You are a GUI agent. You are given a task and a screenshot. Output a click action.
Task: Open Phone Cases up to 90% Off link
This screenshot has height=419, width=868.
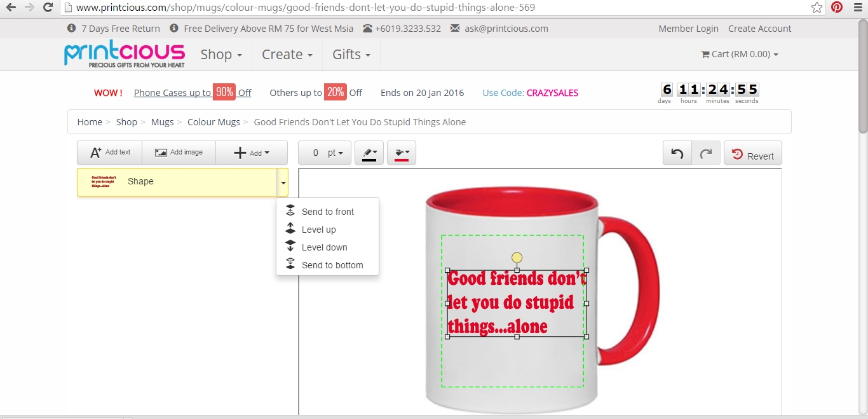coord(193,92)
